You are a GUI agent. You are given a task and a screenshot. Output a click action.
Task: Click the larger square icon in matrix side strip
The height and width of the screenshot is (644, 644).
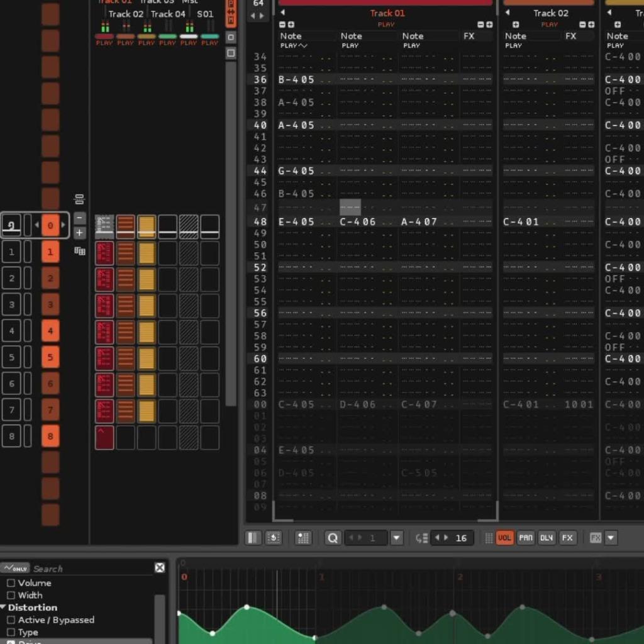click(231, 53)
